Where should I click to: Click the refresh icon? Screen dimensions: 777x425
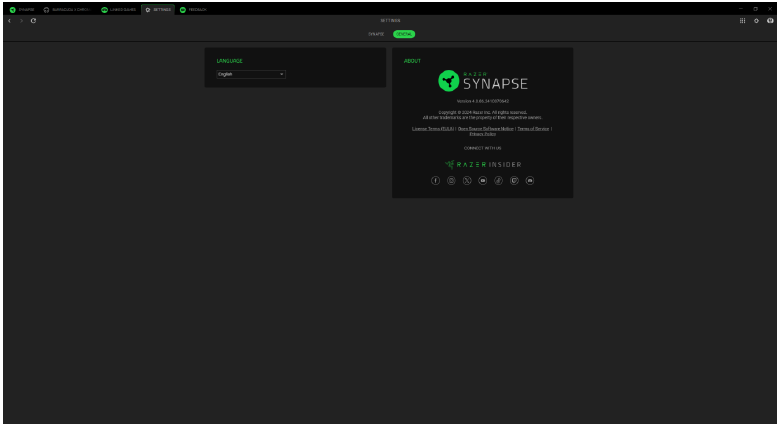coord(33,21)
